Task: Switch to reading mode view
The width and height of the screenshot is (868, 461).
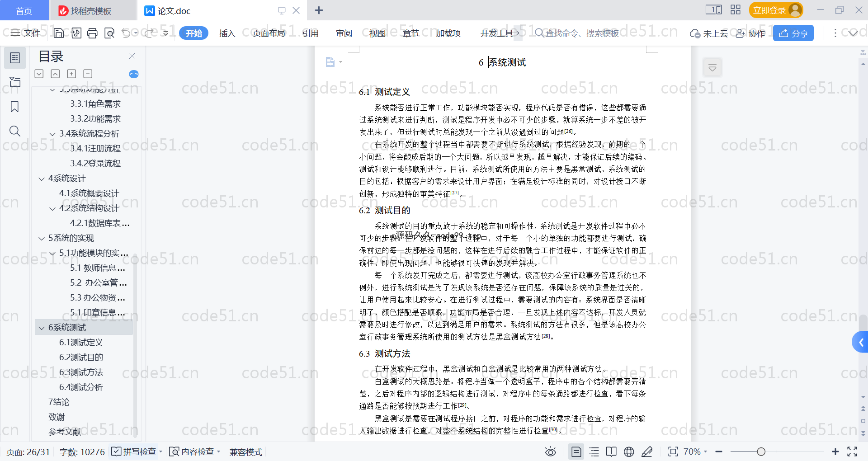Action: [x=611, y=452]
